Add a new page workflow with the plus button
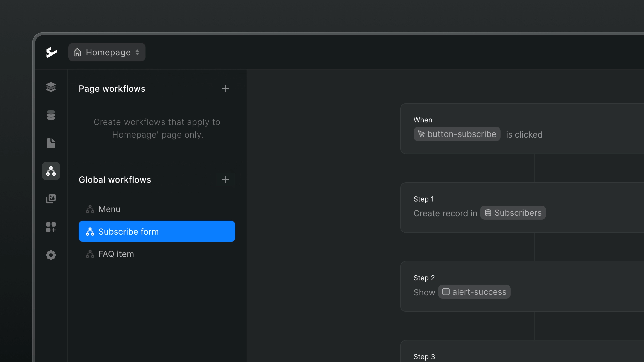The width and height of the screenshot is (644, 362). (x=226, y=88)
